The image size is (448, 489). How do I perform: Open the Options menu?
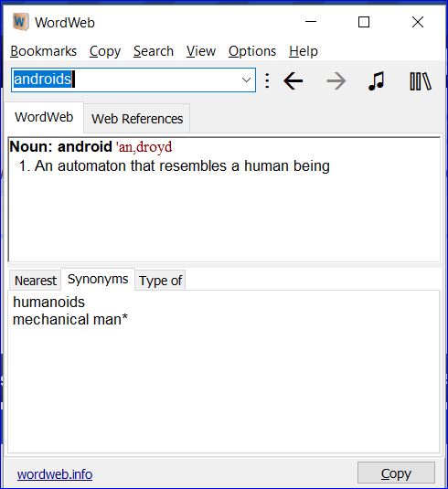tap(252, 51)
